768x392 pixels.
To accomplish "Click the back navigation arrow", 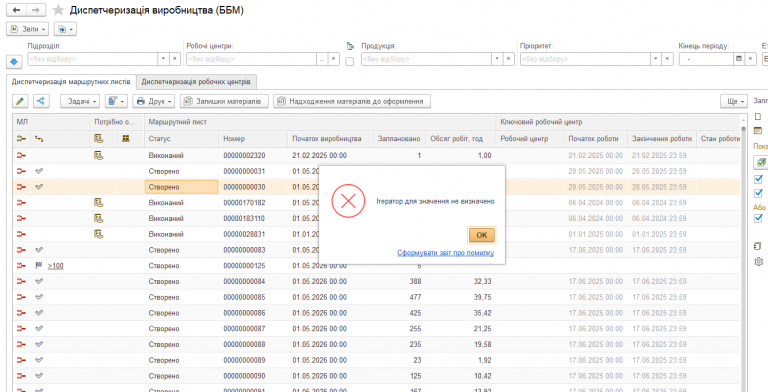I will tap(16, 10).
